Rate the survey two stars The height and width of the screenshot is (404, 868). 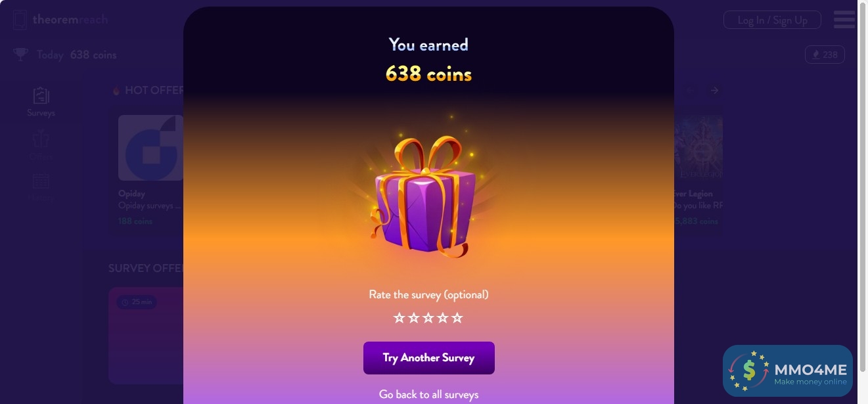(413, 318)
